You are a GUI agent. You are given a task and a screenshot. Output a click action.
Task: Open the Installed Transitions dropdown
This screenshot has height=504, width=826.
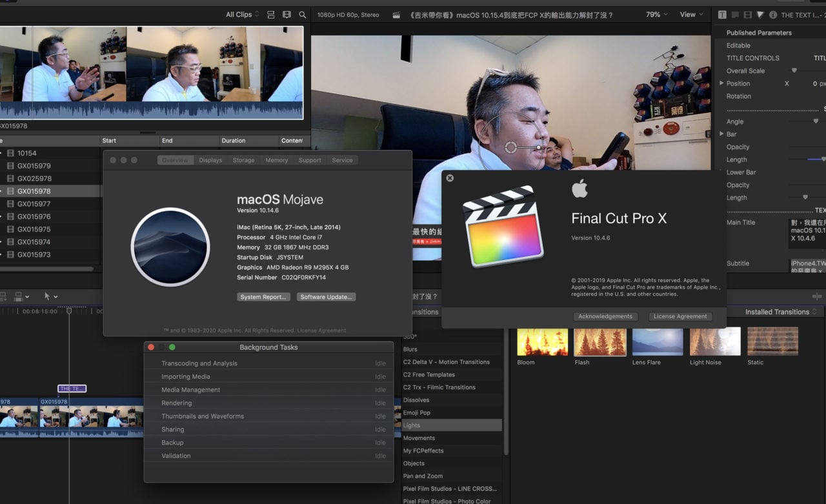click(781, 312)
